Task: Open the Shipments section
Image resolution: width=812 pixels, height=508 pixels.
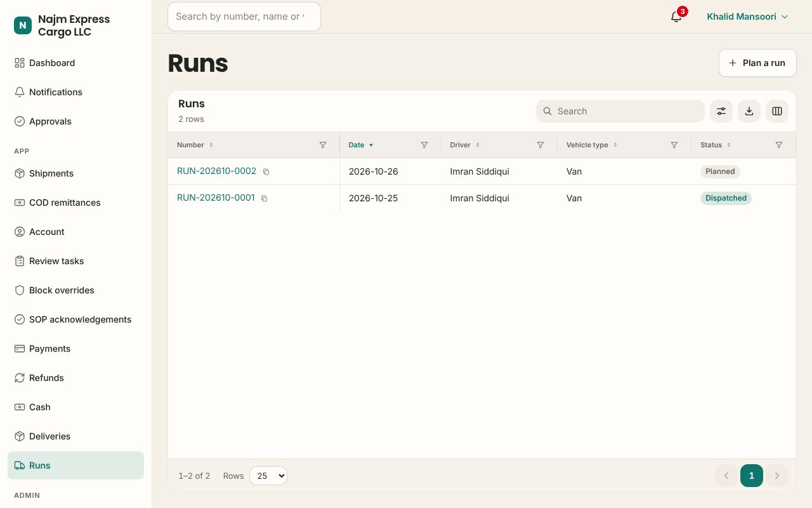Action: coord(76,173)
